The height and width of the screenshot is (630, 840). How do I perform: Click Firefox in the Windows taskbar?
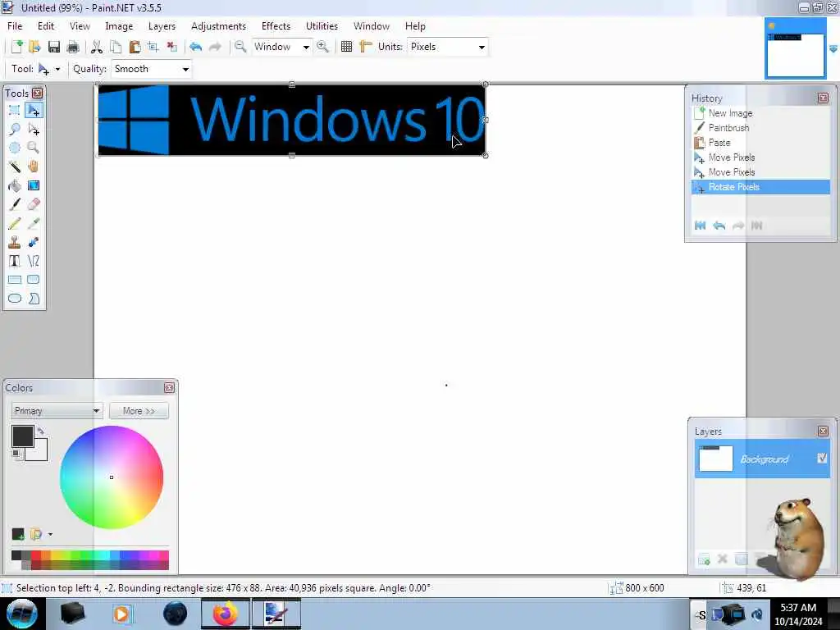[x=225, y=614]
